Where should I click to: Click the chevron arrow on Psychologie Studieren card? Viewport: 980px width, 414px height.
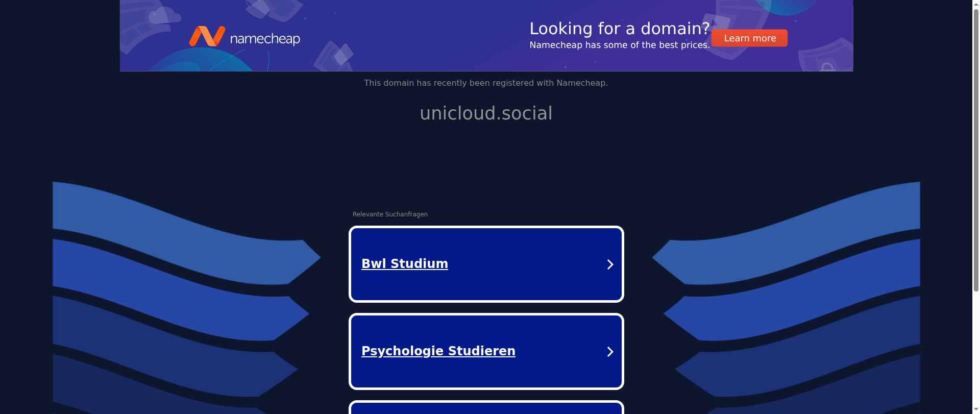tap(610, 352)
